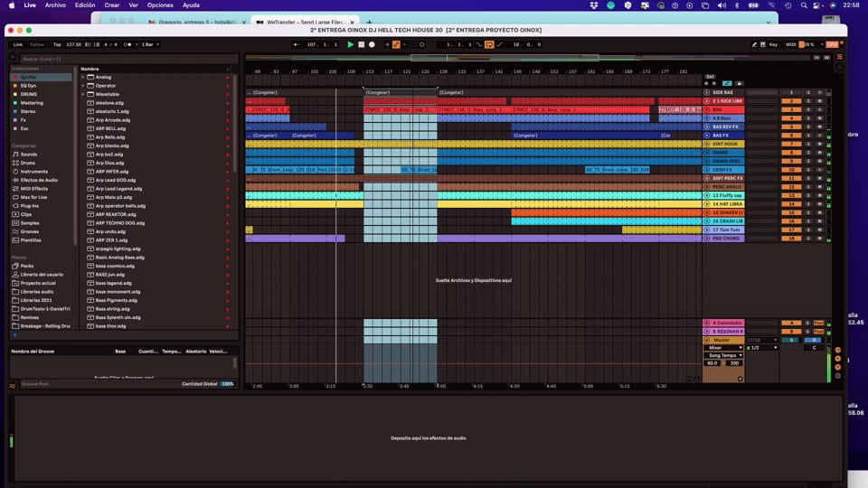Toggle track activator number 7 on SINT HOOK
This screenshot has height=488, width=868.
click(791, 144)
